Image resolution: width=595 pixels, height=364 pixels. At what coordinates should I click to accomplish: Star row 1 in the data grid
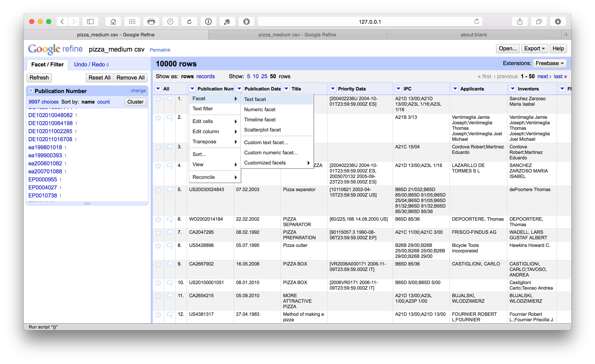(158, 99)
